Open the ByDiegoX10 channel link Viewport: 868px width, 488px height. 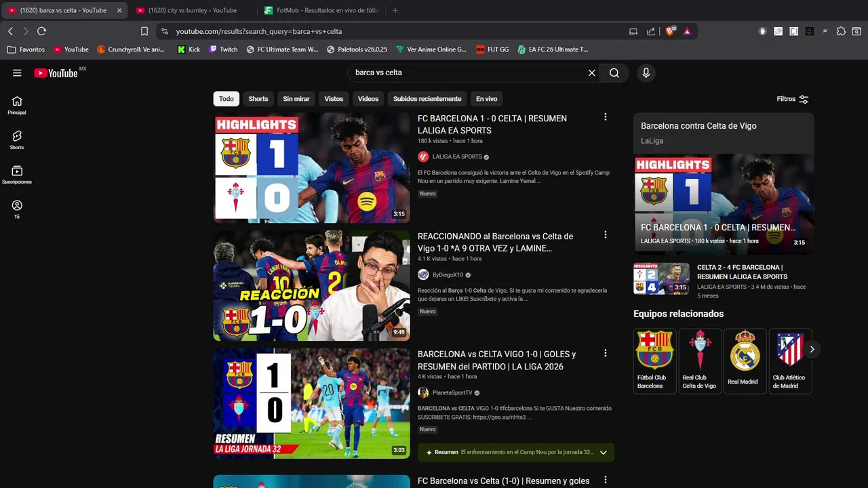pos(448,274)
